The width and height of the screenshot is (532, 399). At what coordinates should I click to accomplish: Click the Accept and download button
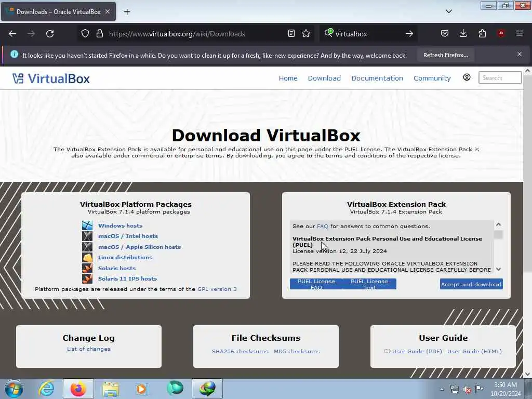pyautogui.click(x=471, y=284)
